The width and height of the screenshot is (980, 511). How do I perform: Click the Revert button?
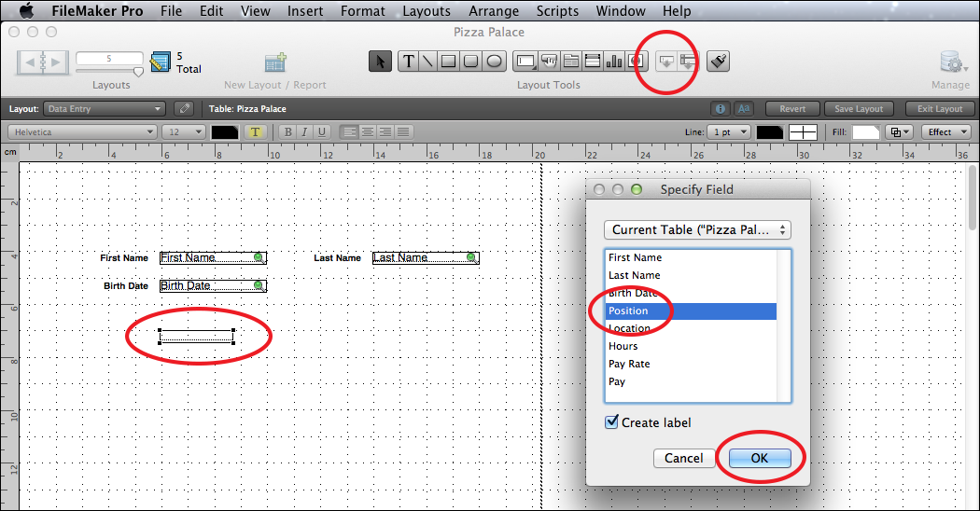click(x=792, y=109)
